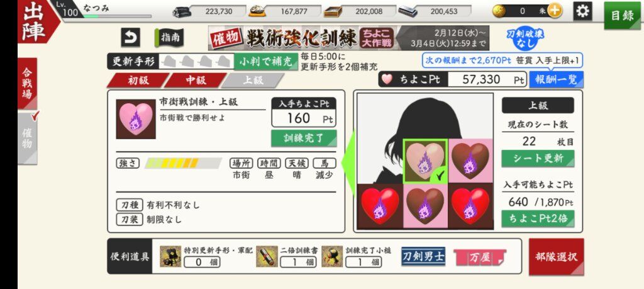Select the top-right brown heart chocolate tile

[x=470, y=161]
